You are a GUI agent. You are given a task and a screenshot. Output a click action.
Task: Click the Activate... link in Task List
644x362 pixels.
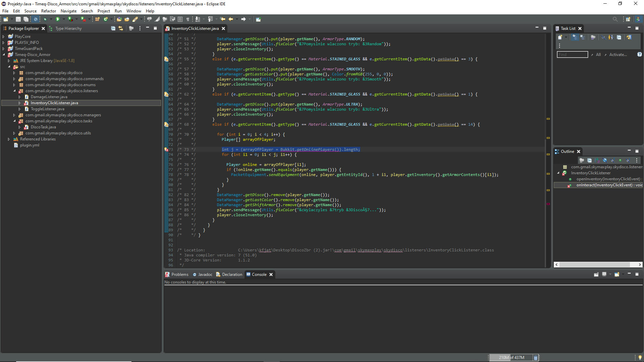[x=618, y=54]
